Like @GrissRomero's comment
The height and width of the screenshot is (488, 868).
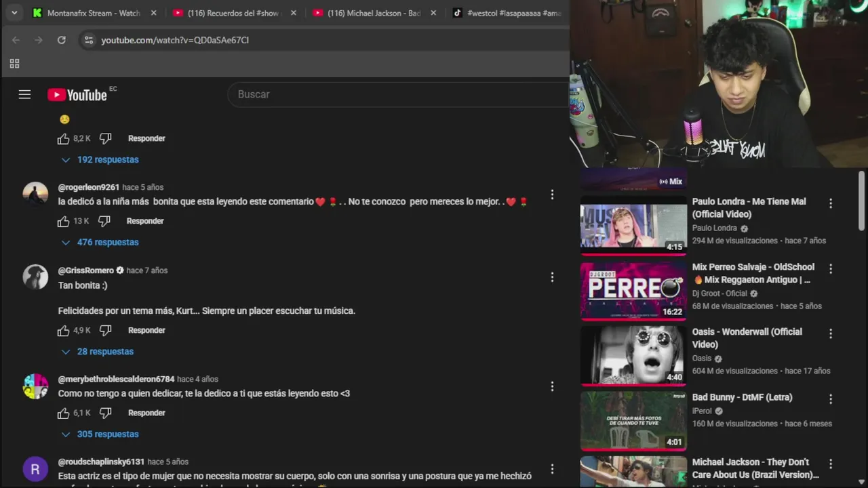63,330
